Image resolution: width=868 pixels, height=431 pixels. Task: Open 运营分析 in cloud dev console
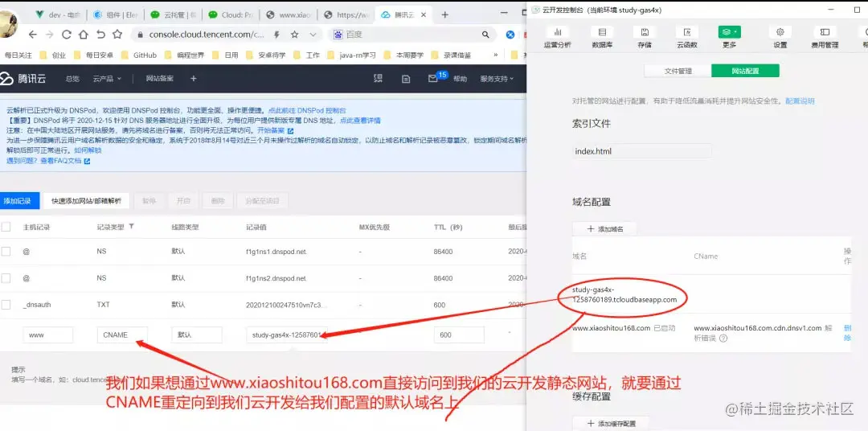(558, 38)
